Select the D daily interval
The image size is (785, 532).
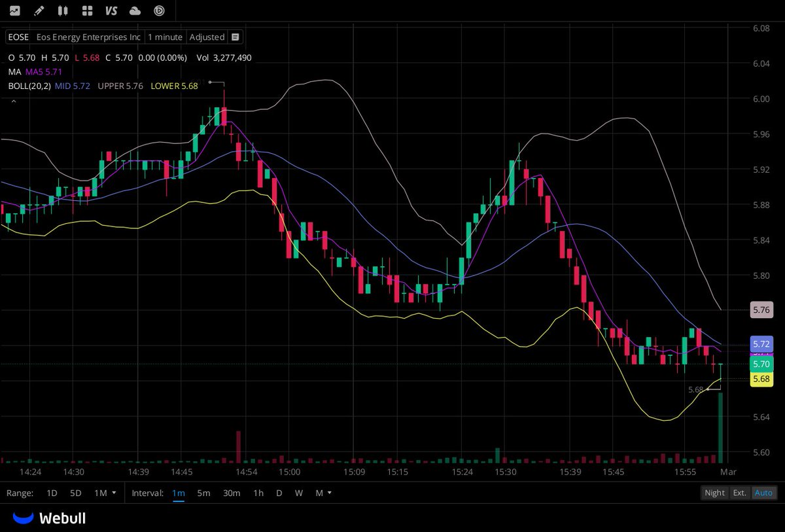279,493
